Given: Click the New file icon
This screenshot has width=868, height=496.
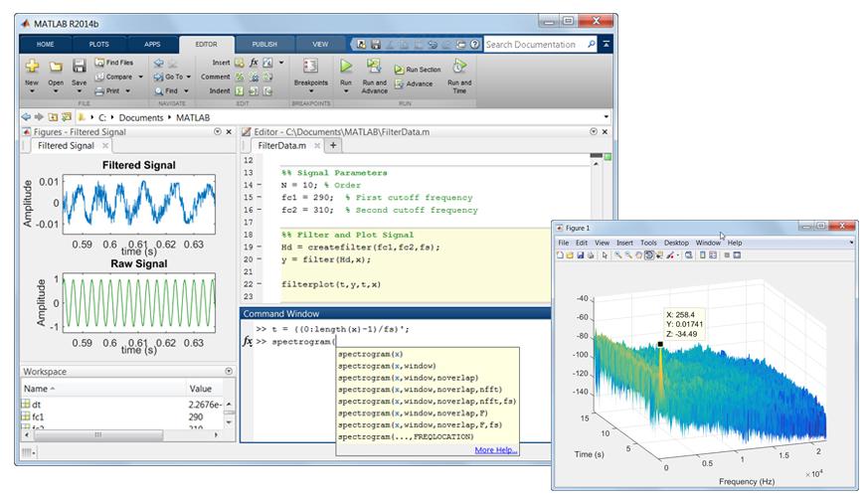Looking at the screenshot, I should tap(32, 66).
